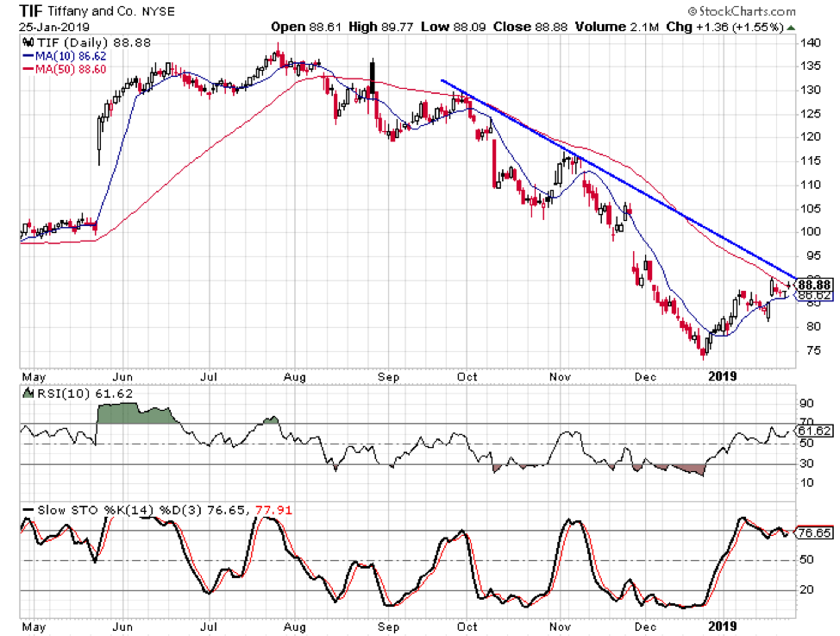Click the 86.62 MA price tag
840x636 pixels.
pyautogui.click(x=814, y=295)
